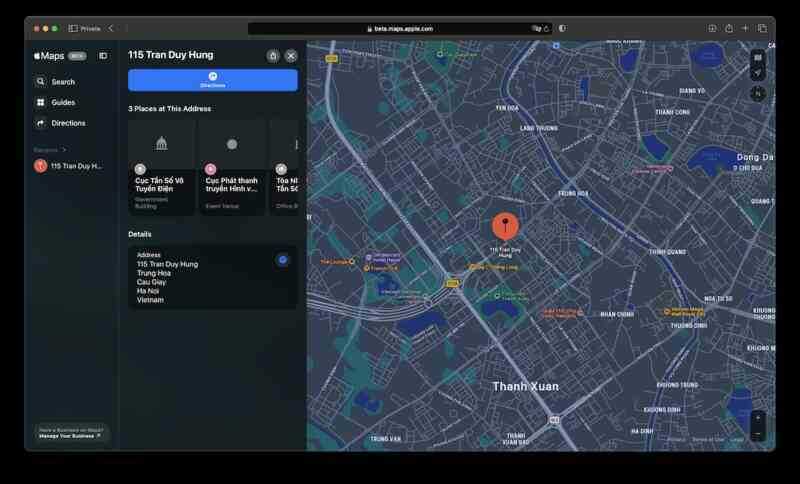The height and width of the screenshot is (484, 800).
Task: Click the red map pin marker
Action: (x=506, y=225)
